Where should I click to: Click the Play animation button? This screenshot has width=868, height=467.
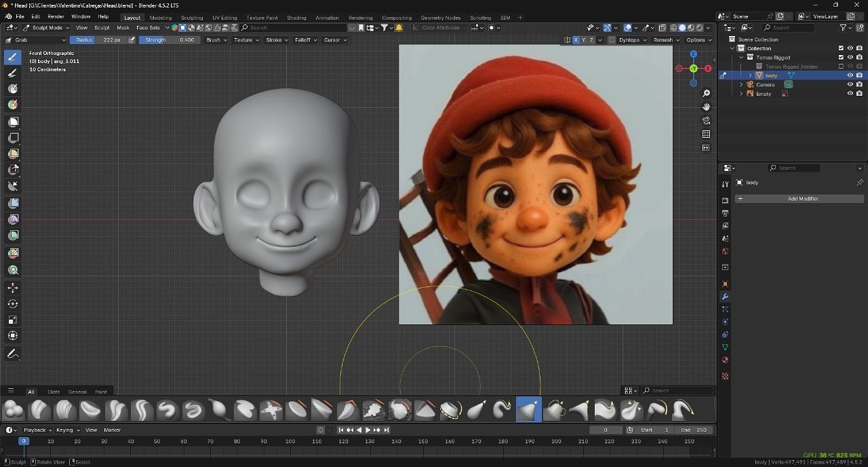(x=368, y=430)
